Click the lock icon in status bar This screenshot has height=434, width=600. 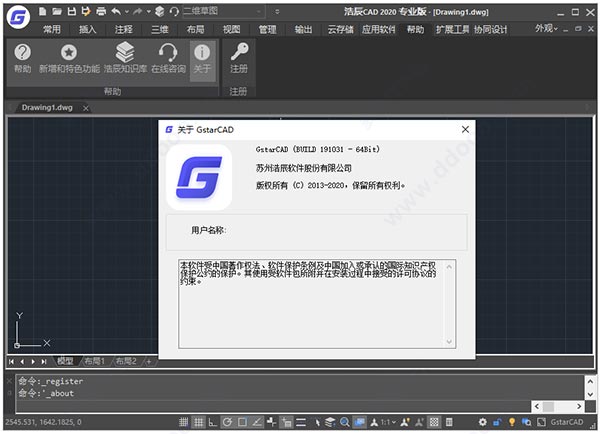click(x=497, y=422)
